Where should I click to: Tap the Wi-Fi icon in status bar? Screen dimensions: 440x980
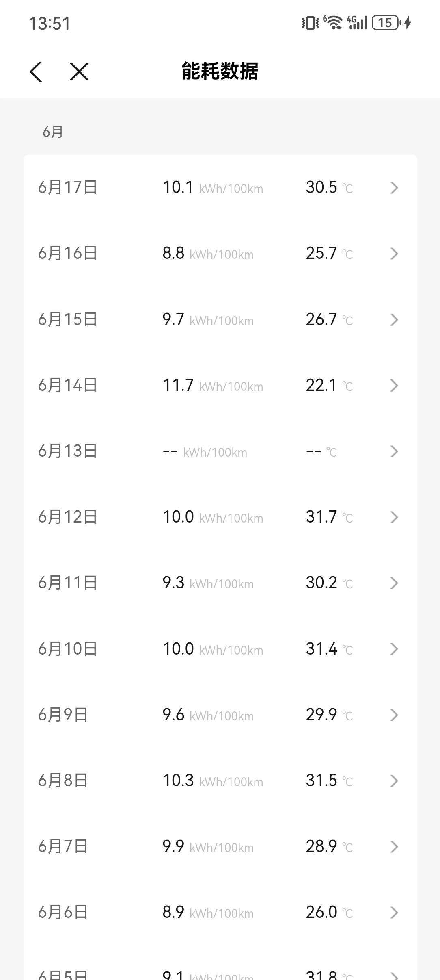tap(333, 23)
